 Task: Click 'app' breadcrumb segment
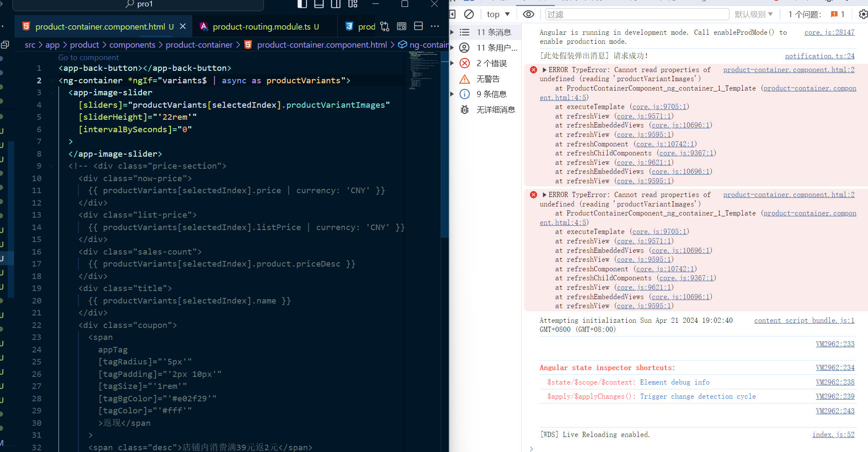tap(52, 45)
